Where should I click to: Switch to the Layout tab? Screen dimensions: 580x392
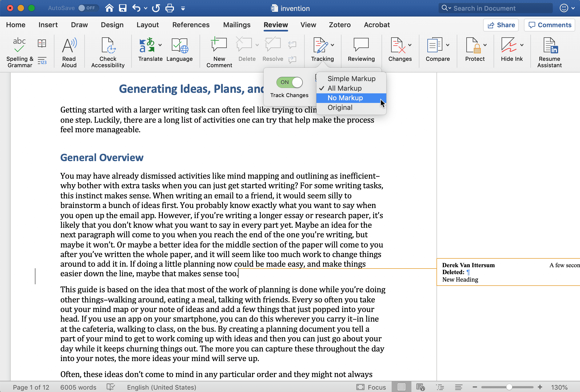(148, 25)
